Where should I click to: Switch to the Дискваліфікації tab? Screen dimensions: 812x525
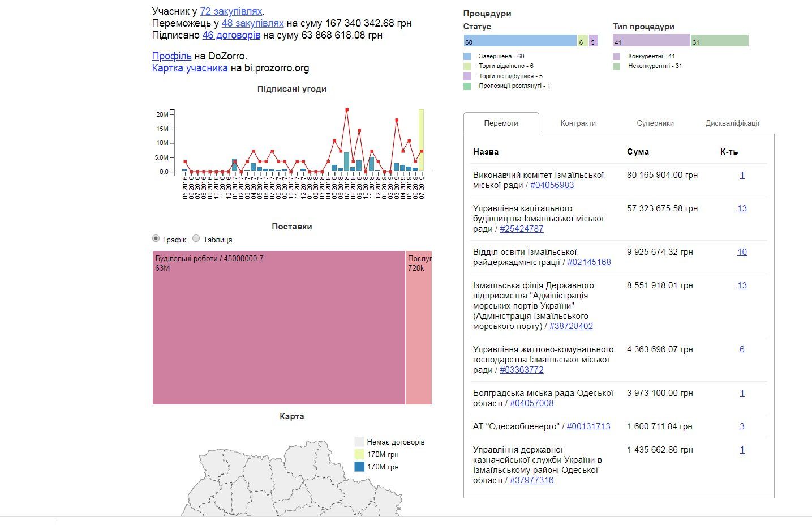732,123
